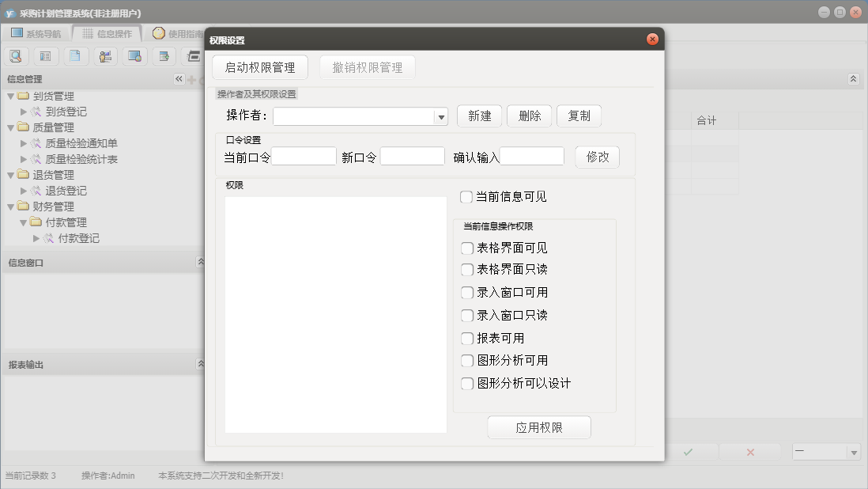The image size is (868, 489).
Task: Click the 当前记录数 3 status text
Action: [31, 476]
